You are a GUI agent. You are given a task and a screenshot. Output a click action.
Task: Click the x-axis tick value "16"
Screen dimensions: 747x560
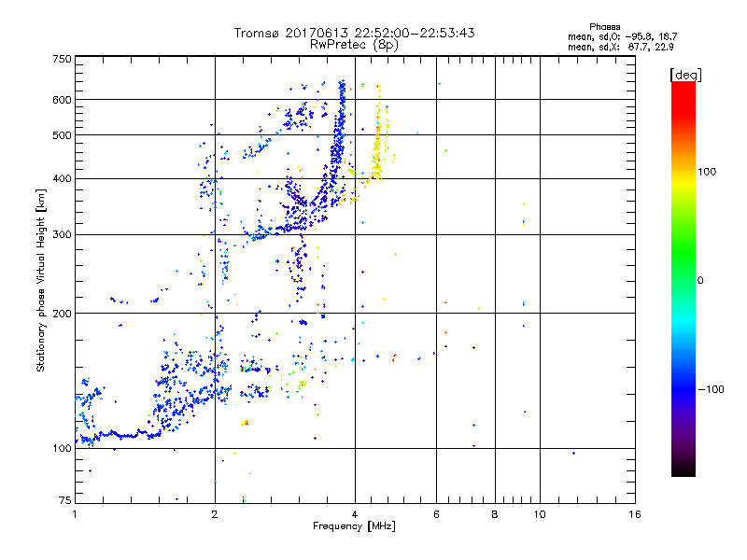tap(635, 514)
